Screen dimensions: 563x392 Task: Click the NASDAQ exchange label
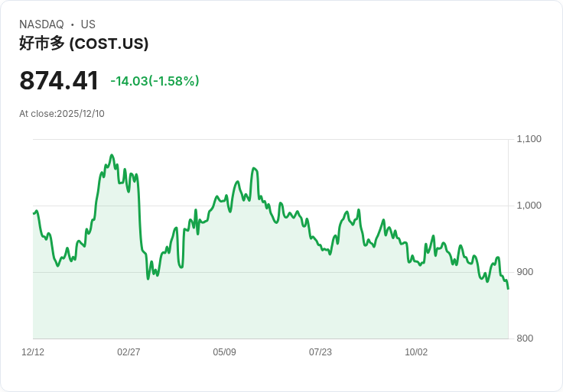click(41, 24)
